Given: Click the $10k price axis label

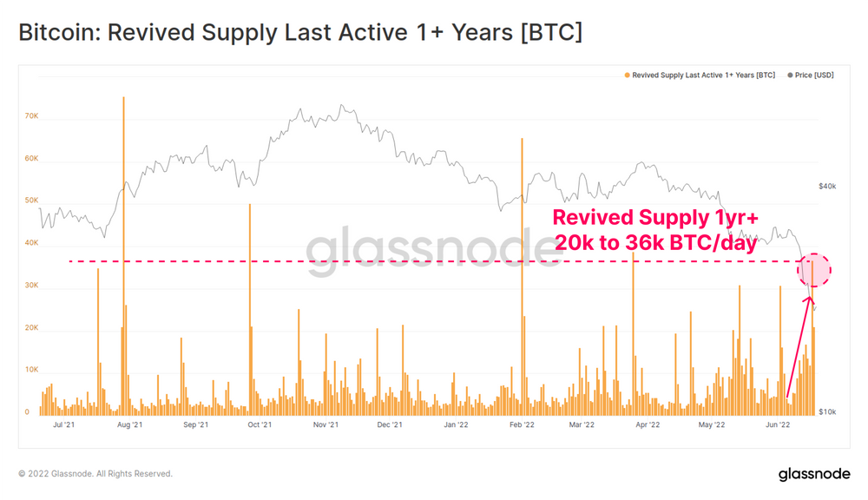Looking at the screenshot, I should coord(827,412).
